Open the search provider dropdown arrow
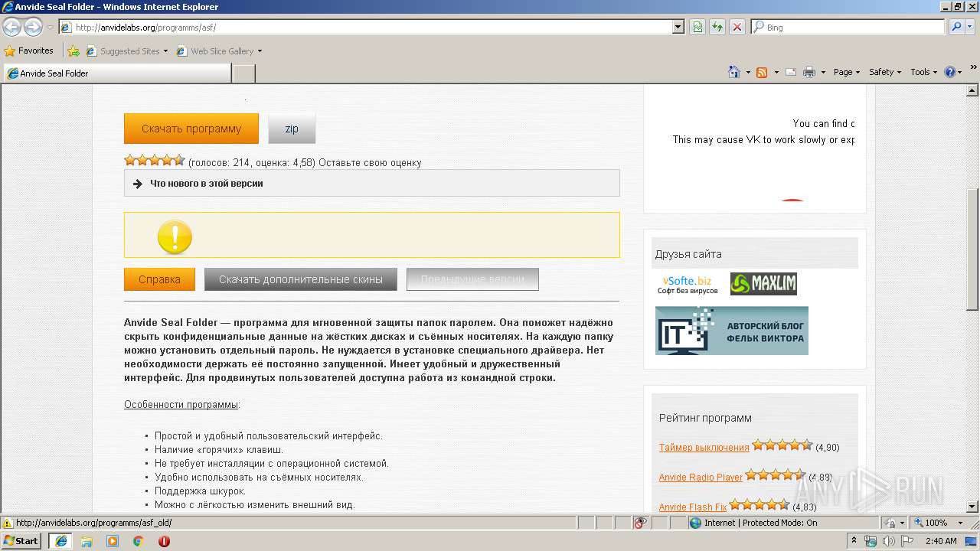This screenshot has width=980, height=551. (971, 28)
